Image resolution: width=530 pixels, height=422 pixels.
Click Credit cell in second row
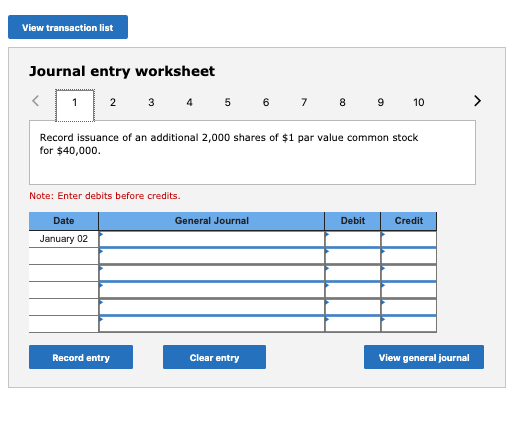pyautogui.click(x=409, y=256)
